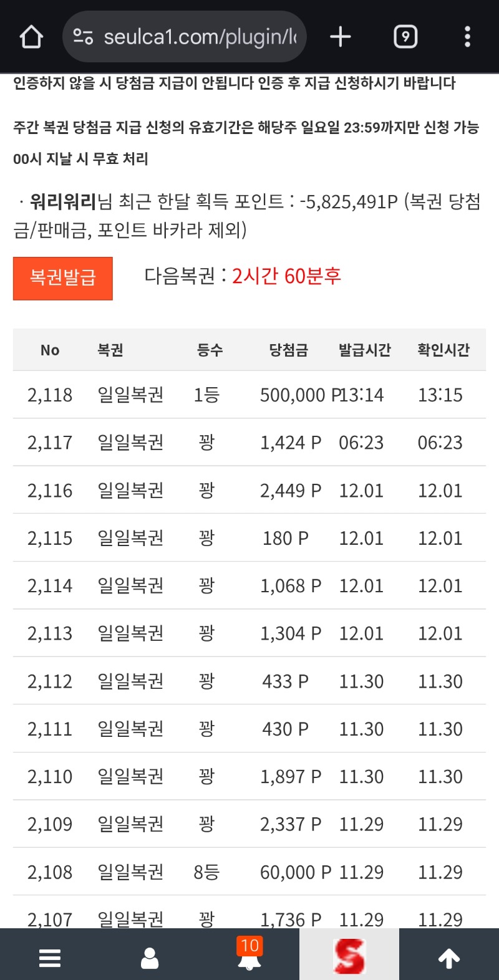Viewport: 499px width, 980px height.
Task: Tap the 60,000 P prize amount
Action: tap(296, 872)
